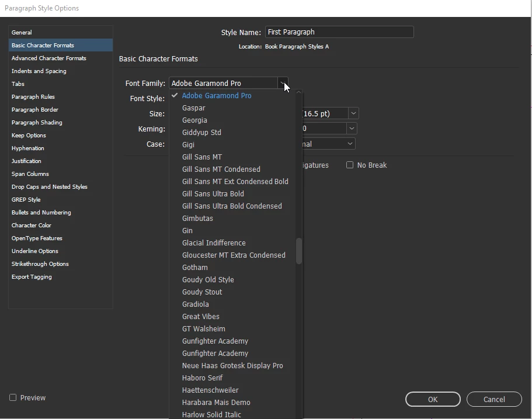Open Drop Caps and Nested Styles
This screenshot has width=532, height=419.
[x=60, y=187]
